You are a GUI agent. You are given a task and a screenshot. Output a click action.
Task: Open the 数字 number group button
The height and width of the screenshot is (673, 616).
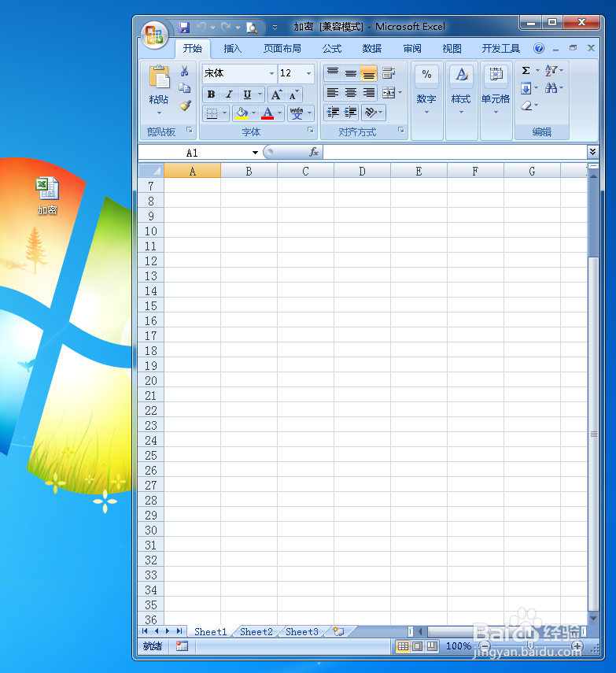tap(426, 101)
